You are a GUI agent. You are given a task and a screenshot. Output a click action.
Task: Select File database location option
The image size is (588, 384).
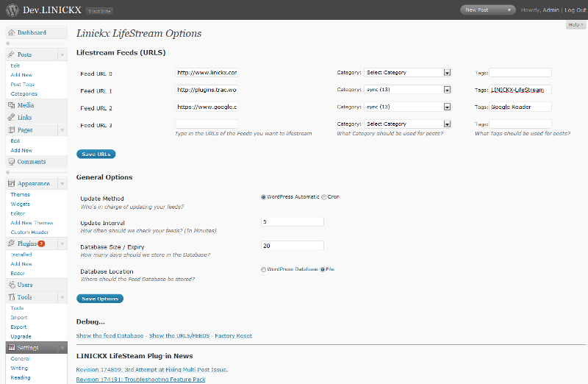pyautogui.click(x=323, y=269)
